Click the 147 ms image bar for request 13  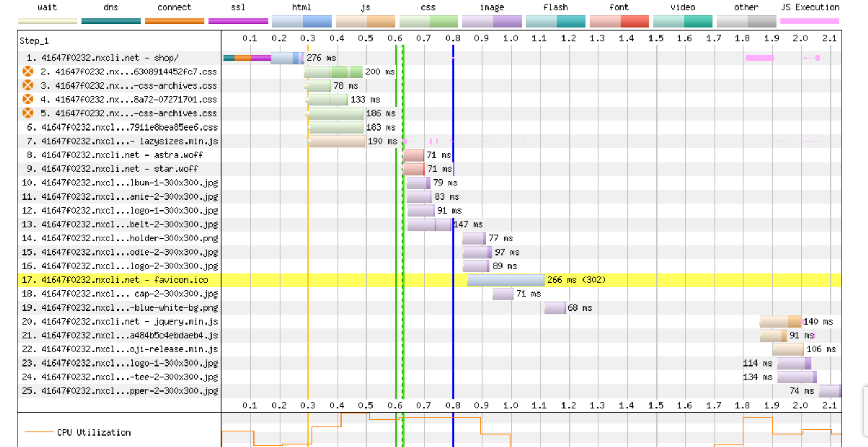(430, 224)
